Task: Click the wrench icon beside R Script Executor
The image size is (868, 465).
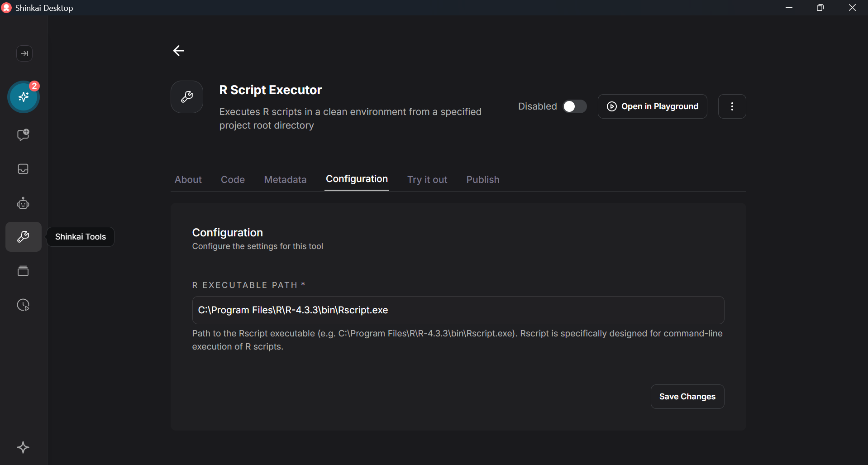Action: coord(186,96)
